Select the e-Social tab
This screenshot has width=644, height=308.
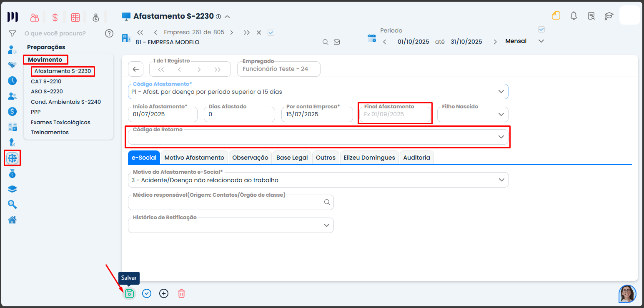click(144, 158)
